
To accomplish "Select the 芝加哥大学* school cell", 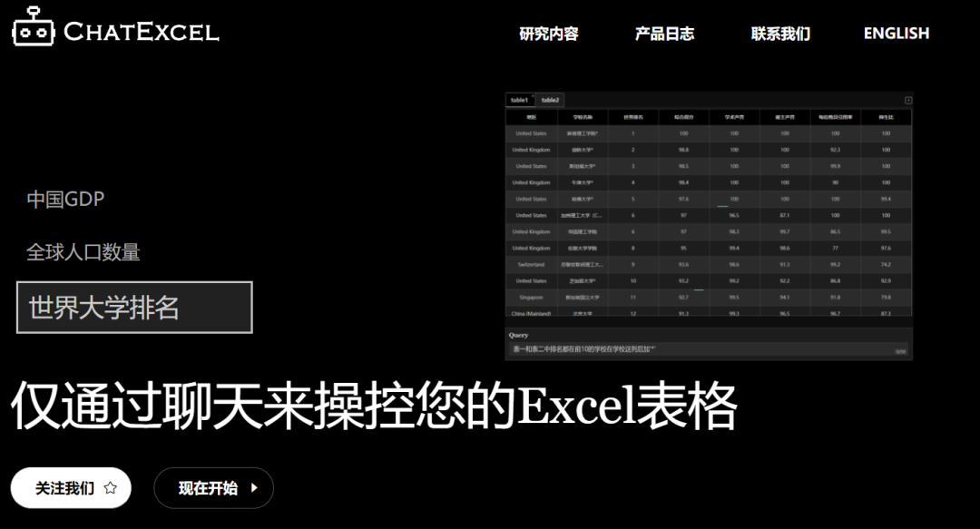I will (583, 280).
